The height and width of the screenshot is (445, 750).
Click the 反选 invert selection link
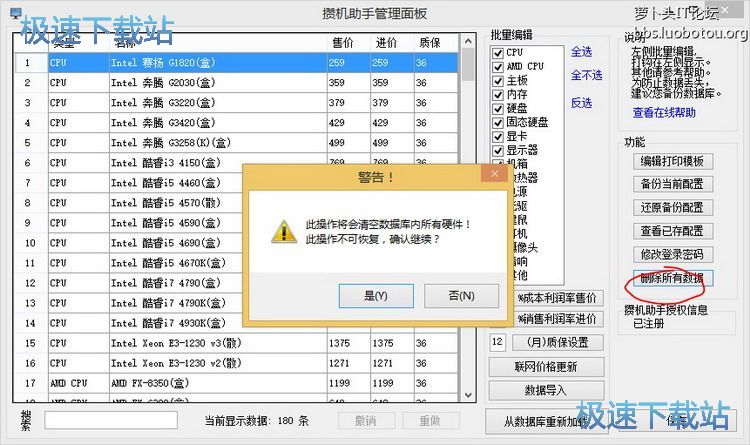tap(582, 103)
